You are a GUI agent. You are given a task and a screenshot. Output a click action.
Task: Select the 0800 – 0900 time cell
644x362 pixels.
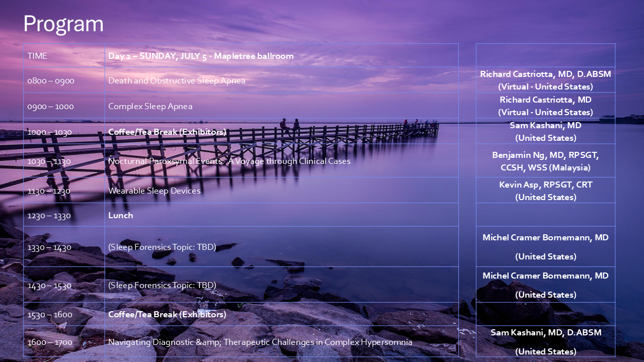click(50, 81)
